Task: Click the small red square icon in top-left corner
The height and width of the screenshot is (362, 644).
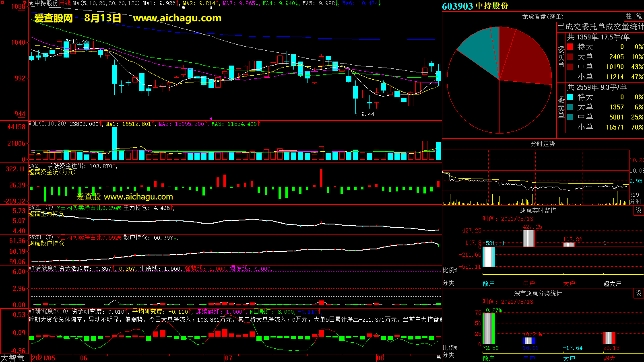Action: pos(2,2)
